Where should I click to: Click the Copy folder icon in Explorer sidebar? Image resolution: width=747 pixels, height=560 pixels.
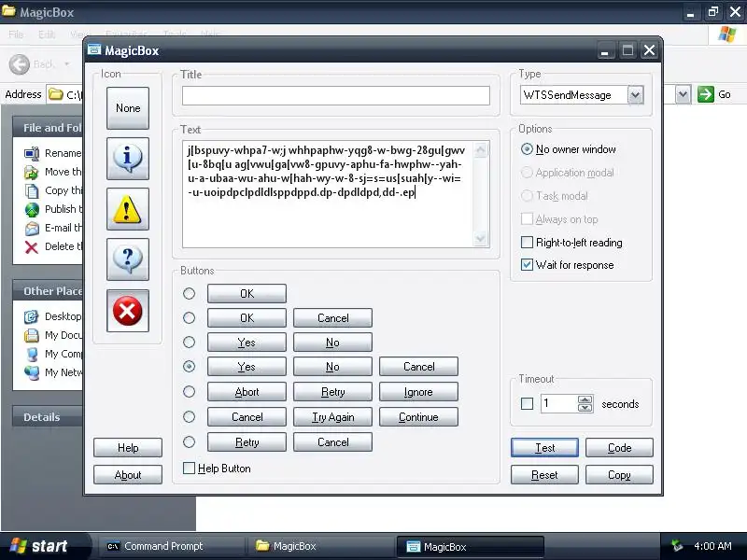32,190
